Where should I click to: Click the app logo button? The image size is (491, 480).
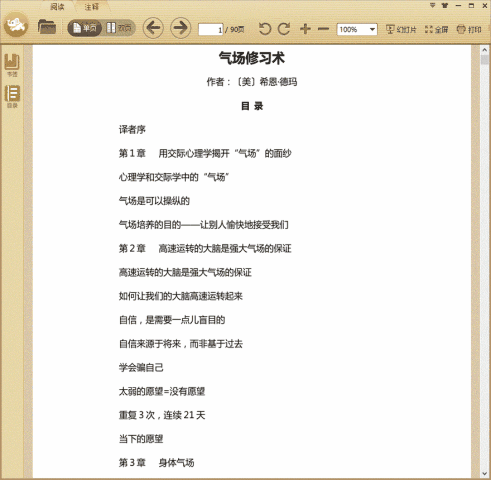pyautogui.click(x=16, y=24)
